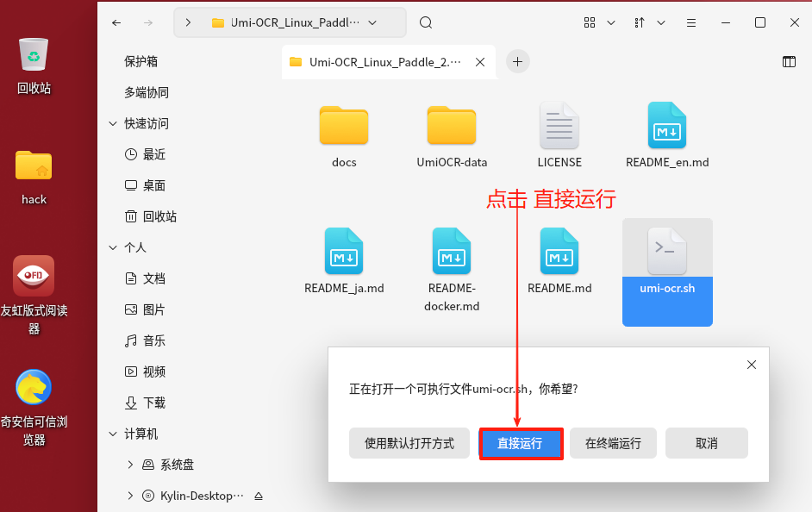Image resolution: width=812 pixels, height=512 pixels.
Task: Select README_ja.md file
Action: click(344, 262)
